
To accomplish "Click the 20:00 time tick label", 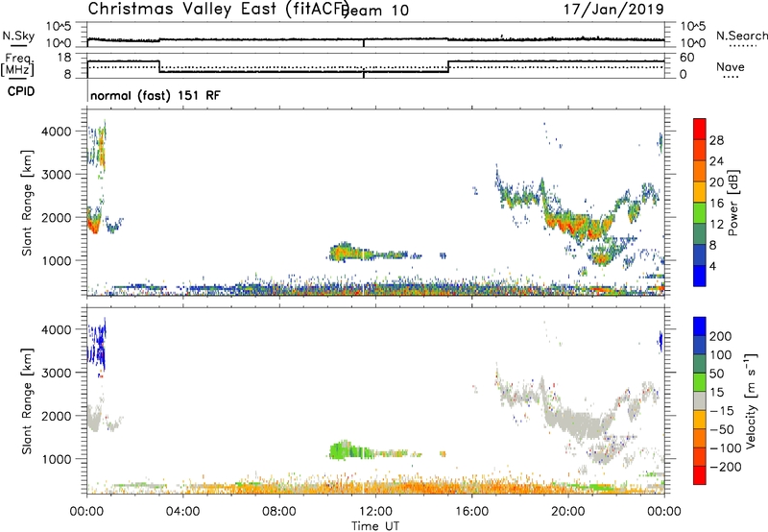I will pos(568,512).
